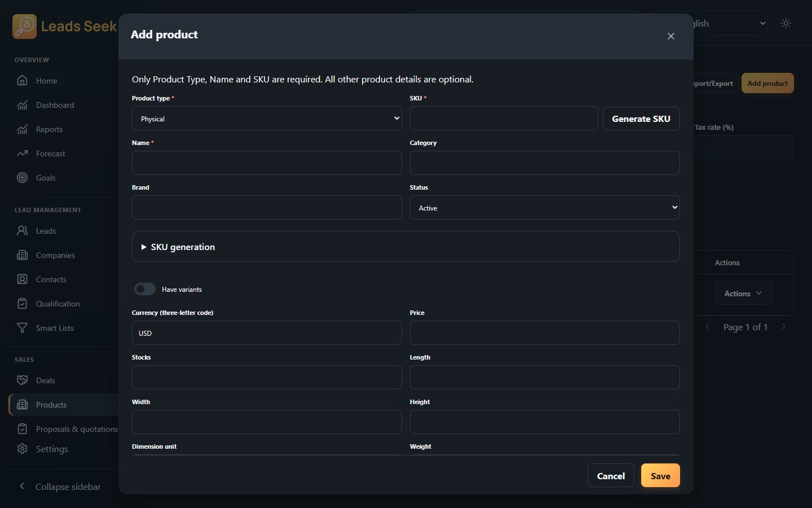Click the Price input field
Viewport: 812px width, 508px height.
(x=545, y=333)
